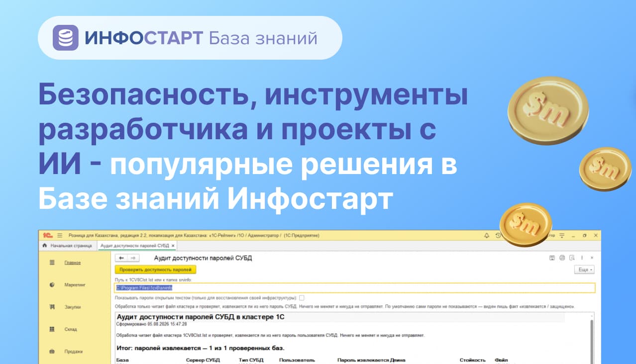Open the Склад section

click(70, 329)
